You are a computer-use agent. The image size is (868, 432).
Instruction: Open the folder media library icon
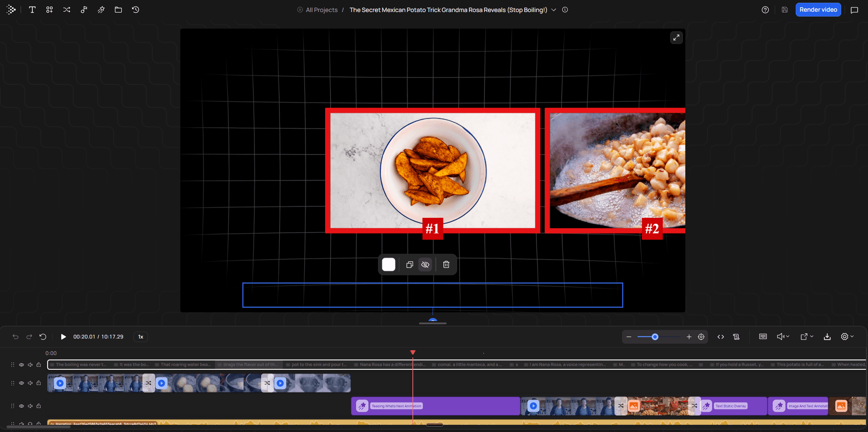pyautogui.click(x=118, y=10)
